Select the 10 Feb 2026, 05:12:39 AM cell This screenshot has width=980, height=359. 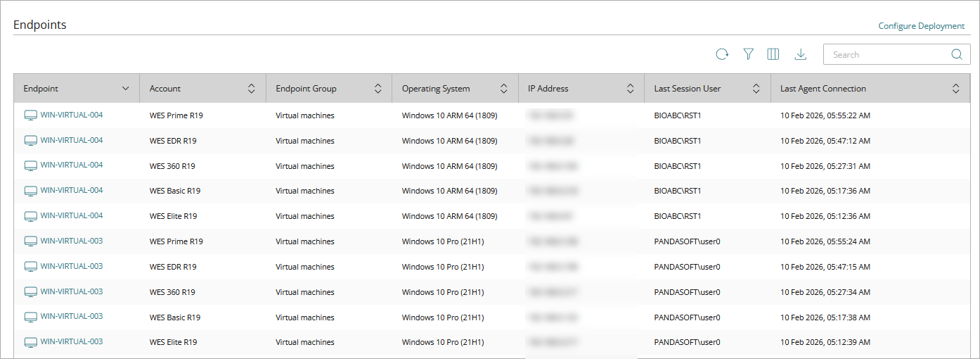coord(825,342)
